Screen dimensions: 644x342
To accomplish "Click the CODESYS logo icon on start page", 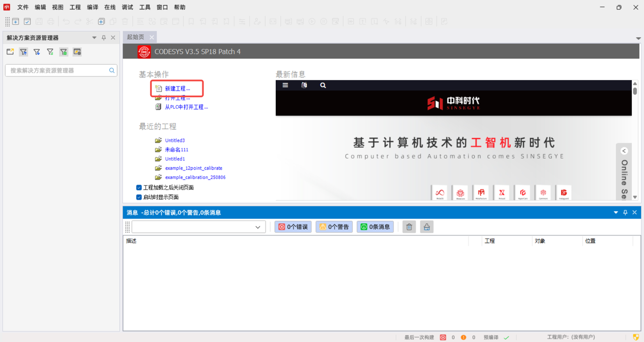I will click(x=144, y=51).
